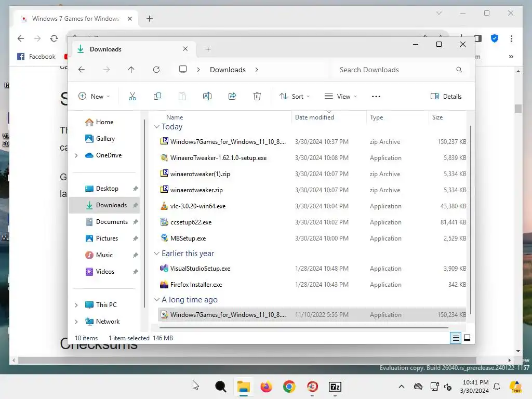Select VisualStudioSetup.exe file
532x399 pixels.
point(312,269)
